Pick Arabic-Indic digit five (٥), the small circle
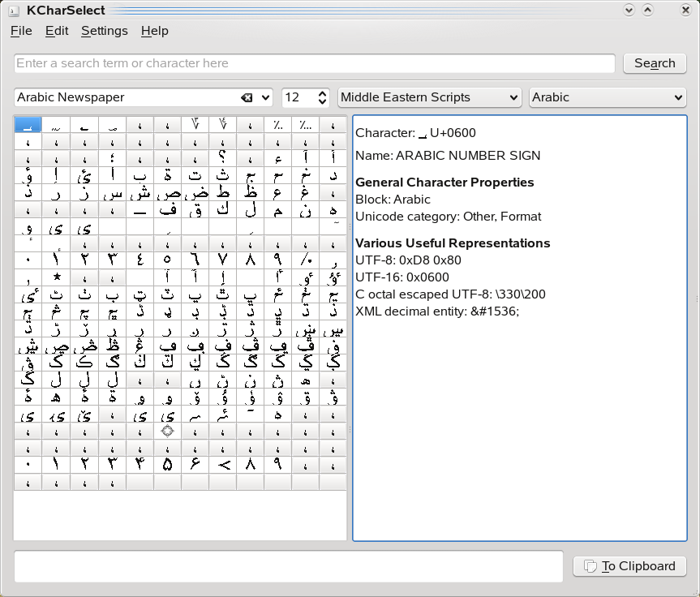The image size is (700, 597). click(x=167, y=260)
